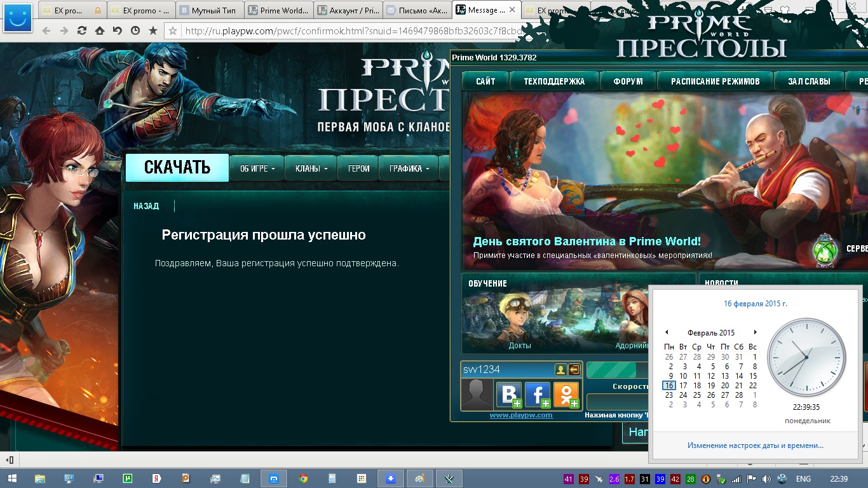Reload the page with the refresh icon
Screen dimensions: 868x488
pyautogui.click(x=82, y=30)
